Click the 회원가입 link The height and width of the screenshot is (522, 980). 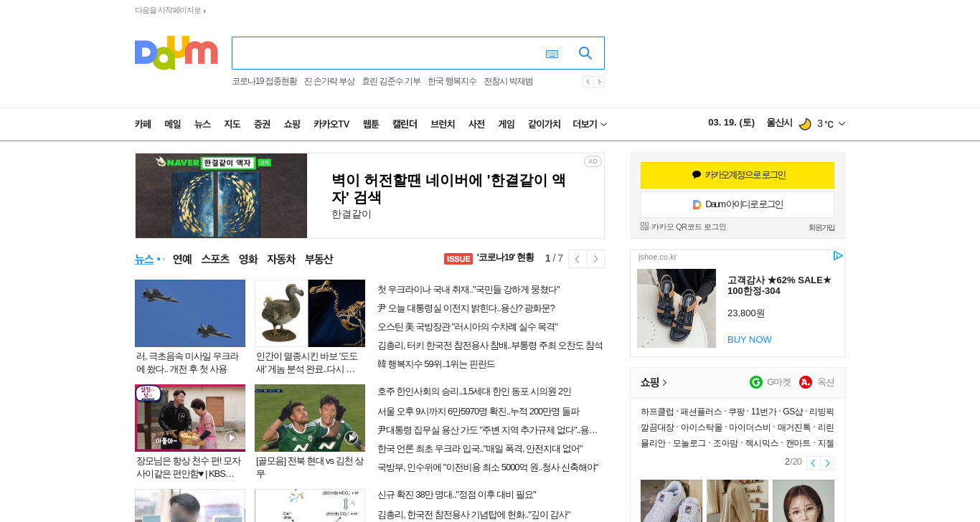click(x=821, y=227)
